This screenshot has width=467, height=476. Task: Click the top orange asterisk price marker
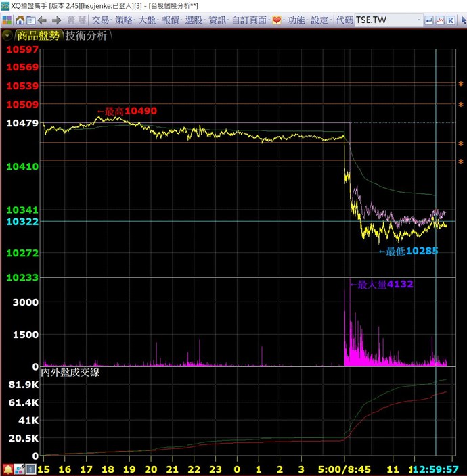point(461,85)
